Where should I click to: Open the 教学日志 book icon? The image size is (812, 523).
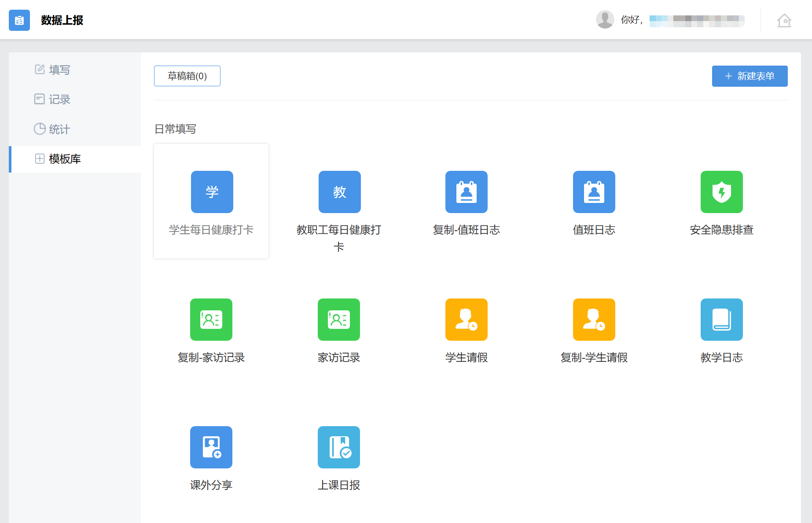[721, 320]
